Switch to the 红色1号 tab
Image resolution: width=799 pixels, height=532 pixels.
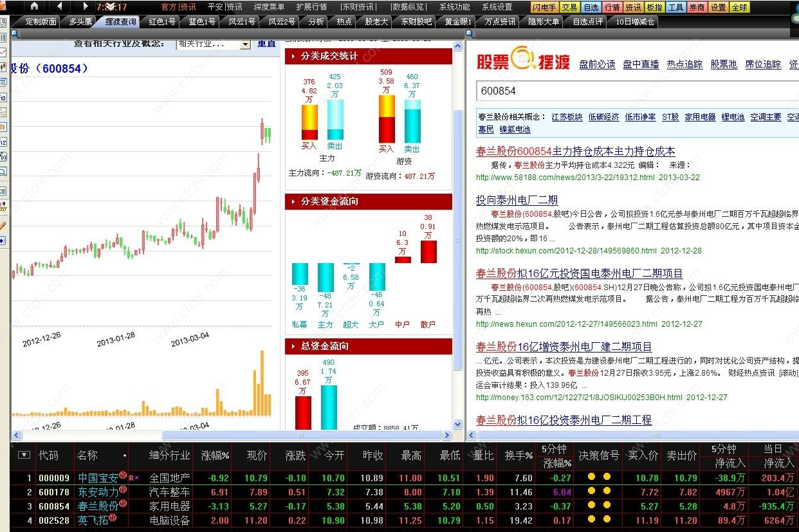tap(161, 21)
